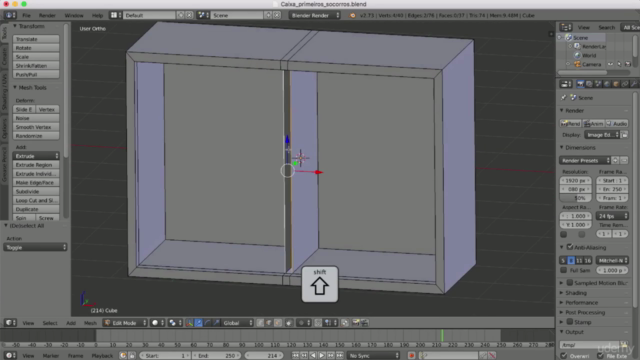Open the Toggle action dropdown
This screenshot has height=360, width=640.
pos(35,247)
